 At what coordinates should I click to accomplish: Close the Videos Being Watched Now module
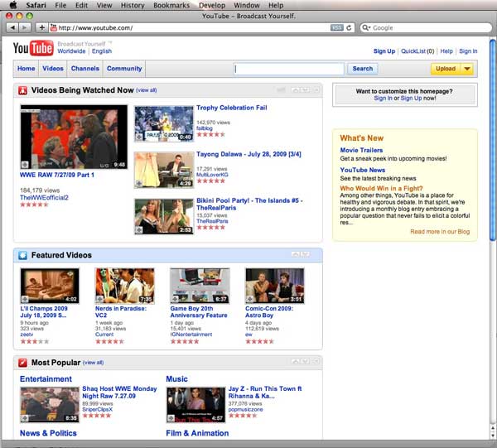[316, 90]
